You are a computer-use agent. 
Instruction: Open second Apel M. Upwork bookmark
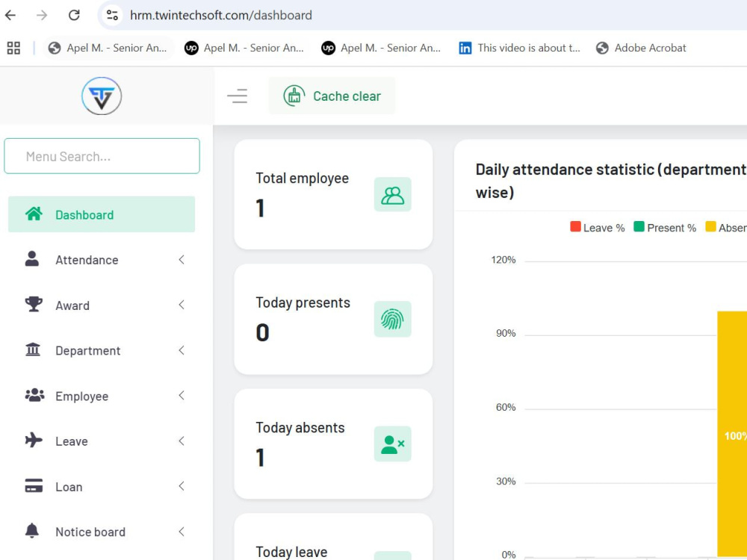coord(244,48)
